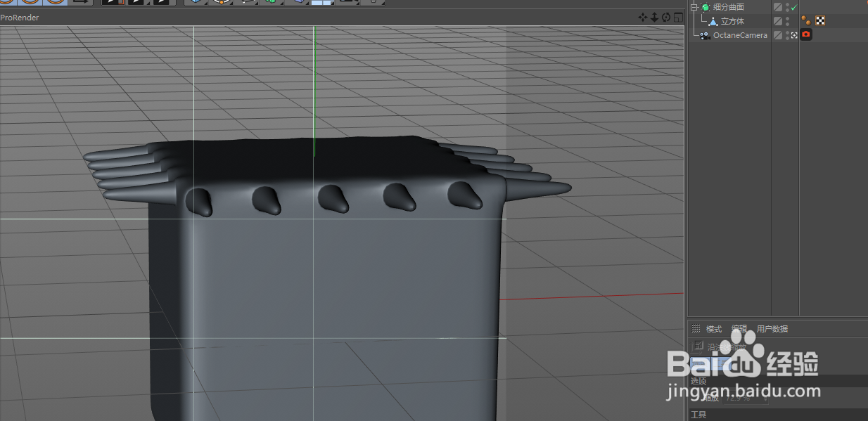The width and height of the screenshot is (868, 421).
Task: Click the pan view icon above the viewport
Action: (643, 17)
